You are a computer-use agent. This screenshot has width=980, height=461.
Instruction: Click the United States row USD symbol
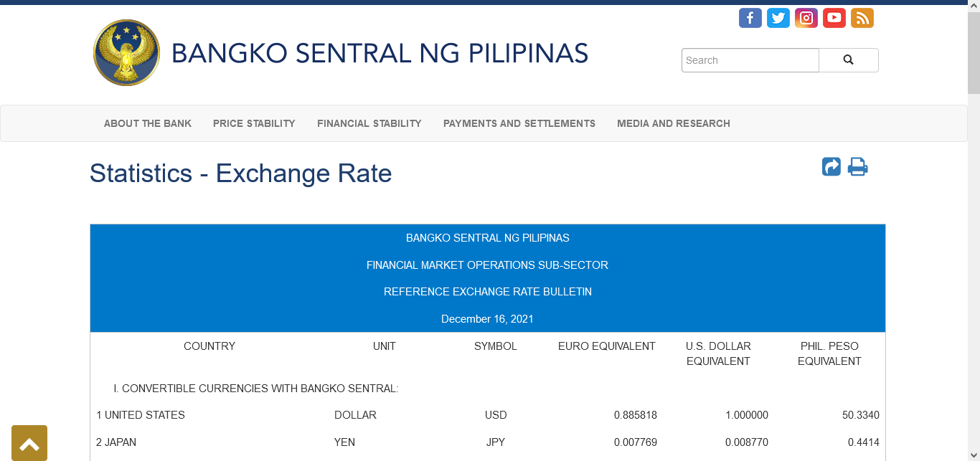click(496, 415)
